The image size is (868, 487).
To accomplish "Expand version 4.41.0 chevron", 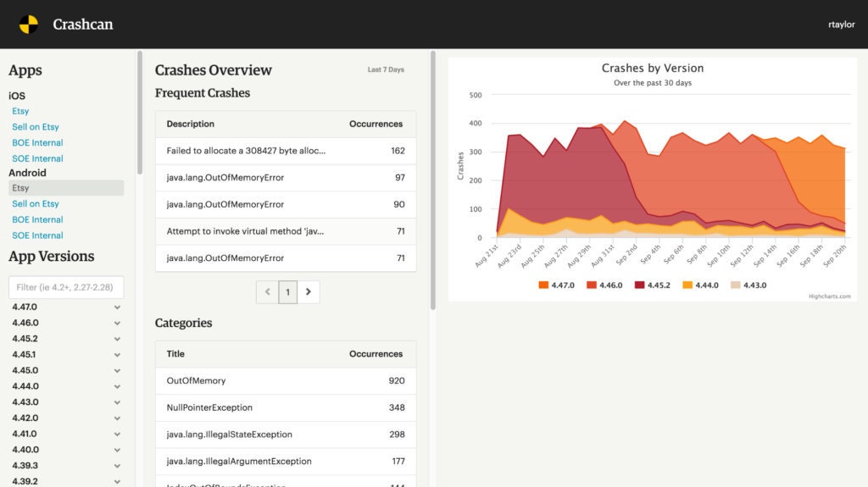I will (x=117, y=434).
